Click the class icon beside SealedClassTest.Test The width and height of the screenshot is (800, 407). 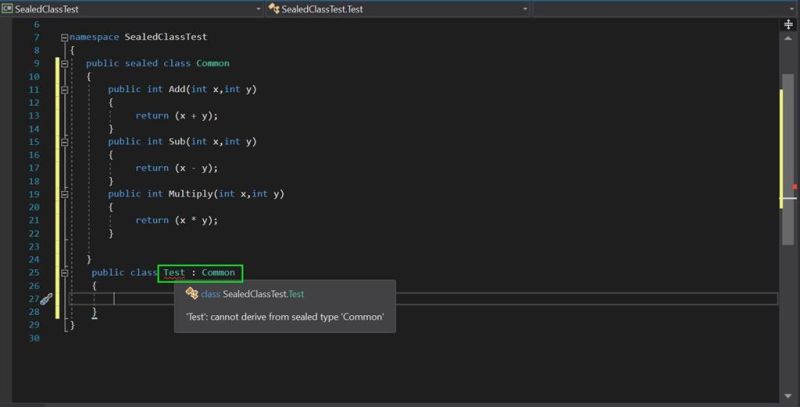273,9
